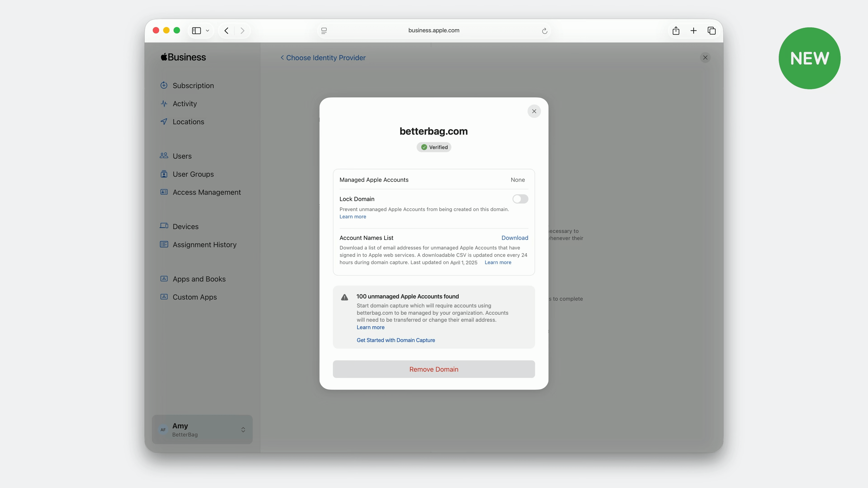Click the Safari sidebar toggle icon
The height and width of the screenshot is (488, 868).
click(196, 31)
